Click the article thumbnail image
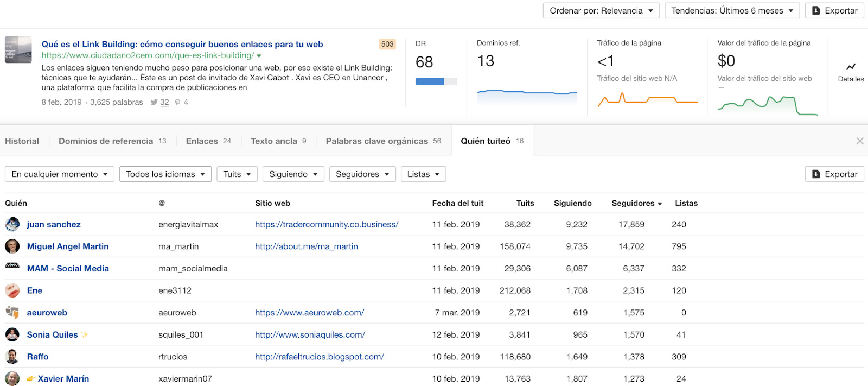 18,50
